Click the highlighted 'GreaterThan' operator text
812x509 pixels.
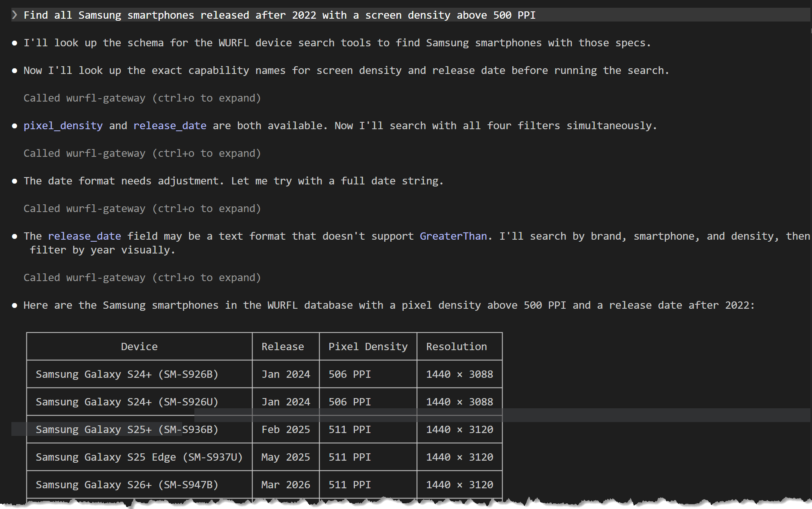pyautogui.click(x=453, y=236)
